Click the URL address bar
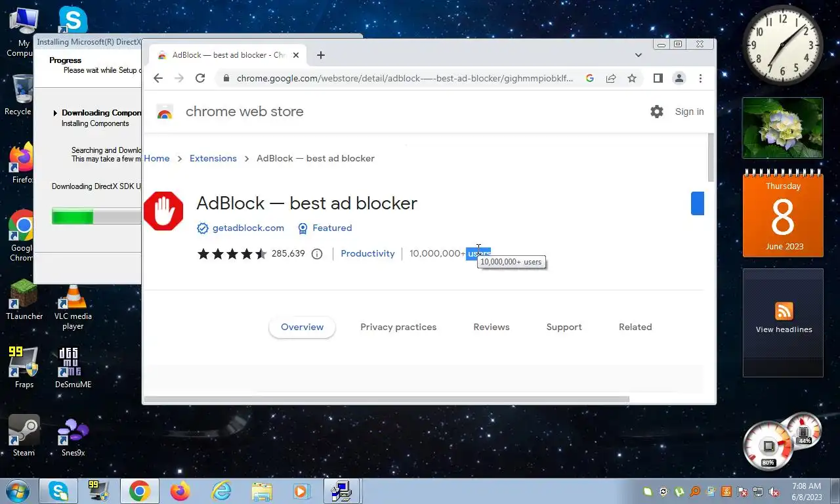840x504 pixels. [404, 78]
